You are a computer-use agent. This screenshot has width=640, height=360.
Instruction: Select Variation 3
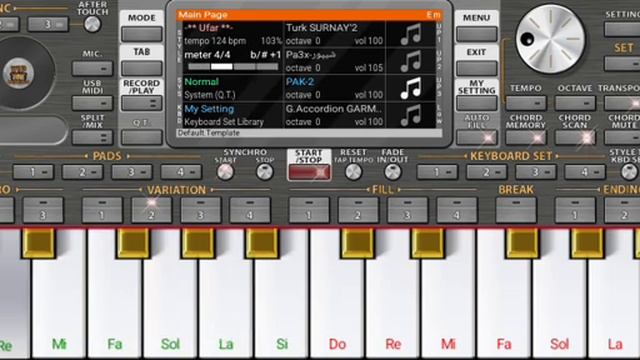tap(200, 210)
